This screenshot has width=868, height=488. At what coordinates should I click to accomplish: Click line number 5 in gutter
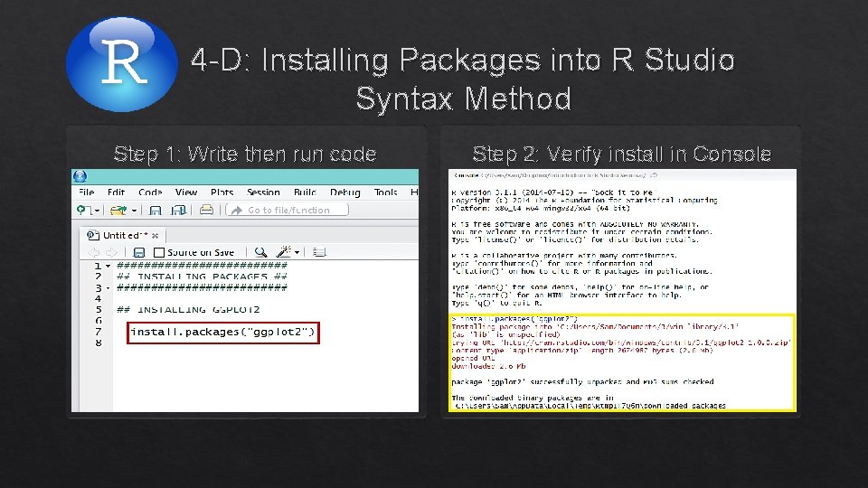pos(99,310)
